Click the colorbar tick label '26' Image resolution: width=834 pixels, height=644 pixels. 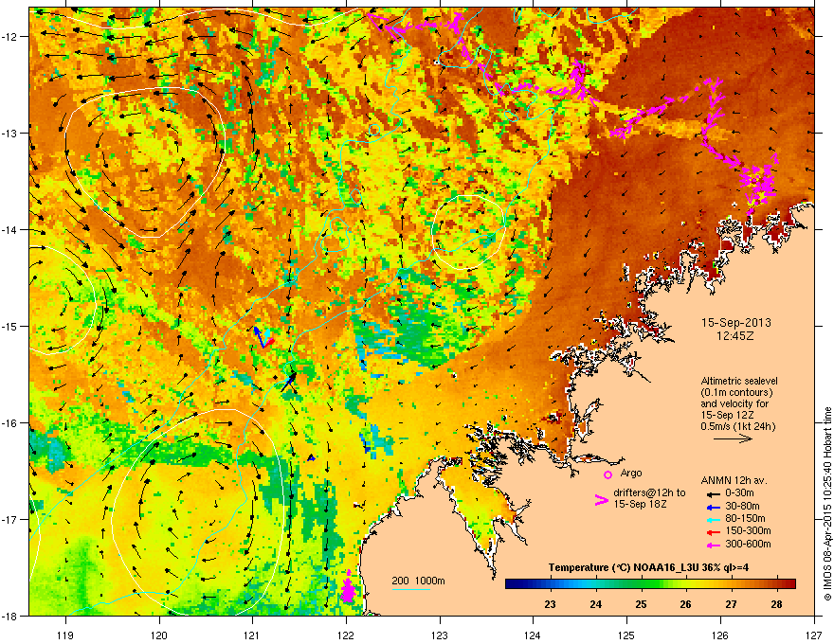click(x=685, y=604)
